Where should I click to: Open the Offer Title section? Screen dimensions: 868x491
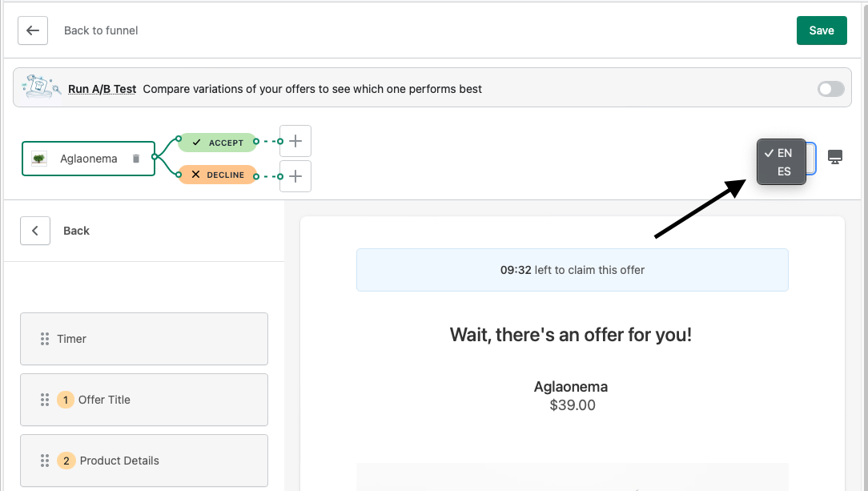click(x=144, y=400)
